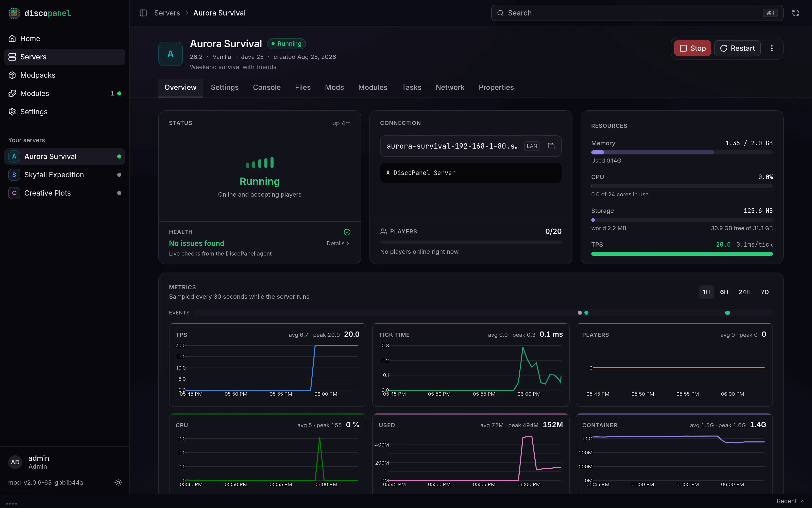Image resolution: width=812 pixels, height=508 pixels.
Task: Switch to the Files tab
Action: pos(303,88)
